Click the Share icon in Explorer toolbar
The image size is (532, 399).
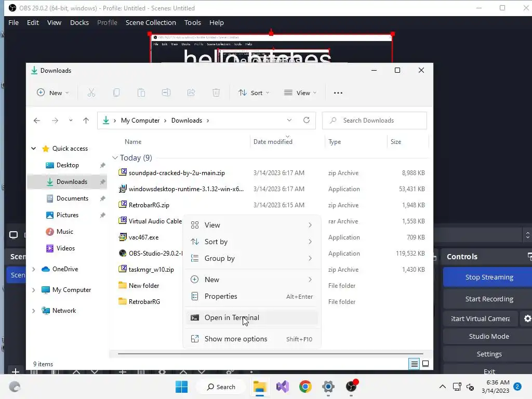[x=191, y=92]
